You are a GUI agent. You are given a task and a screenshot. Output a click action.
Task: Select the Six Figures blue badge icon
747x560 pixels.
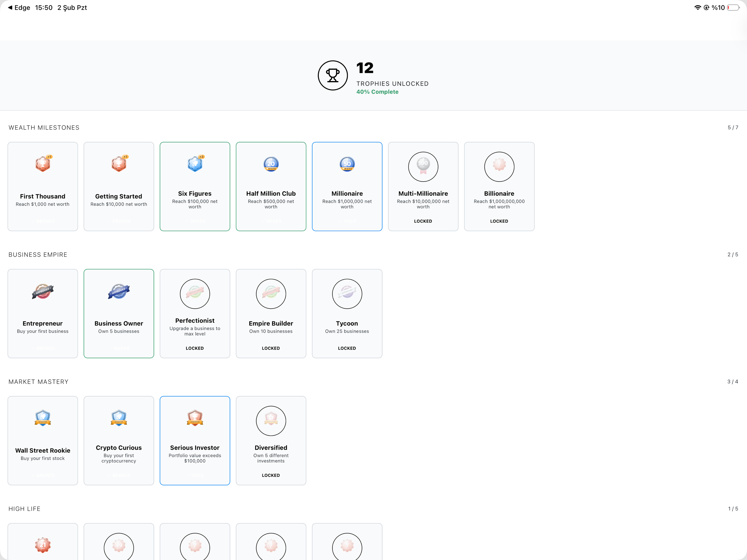pos(195,164)
